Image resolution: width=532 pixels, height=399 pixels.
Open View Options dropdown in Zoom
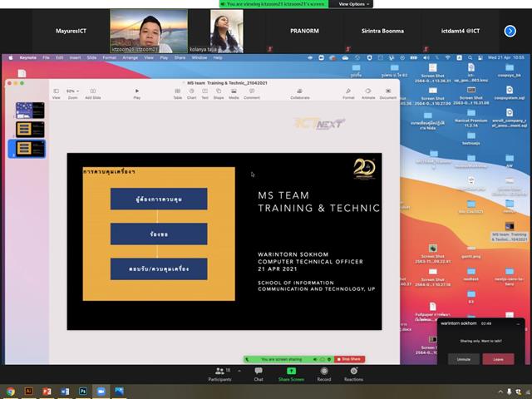[353, 4]
